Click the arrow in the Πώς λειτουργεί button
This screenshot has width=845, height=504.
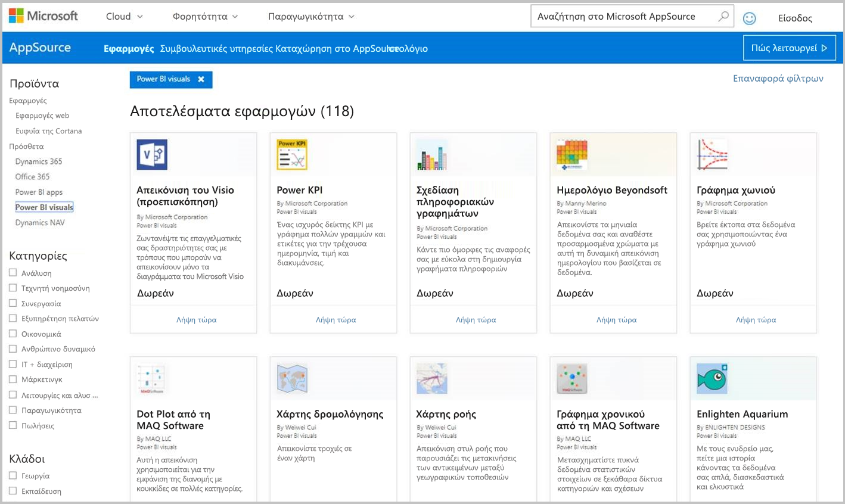825,48
